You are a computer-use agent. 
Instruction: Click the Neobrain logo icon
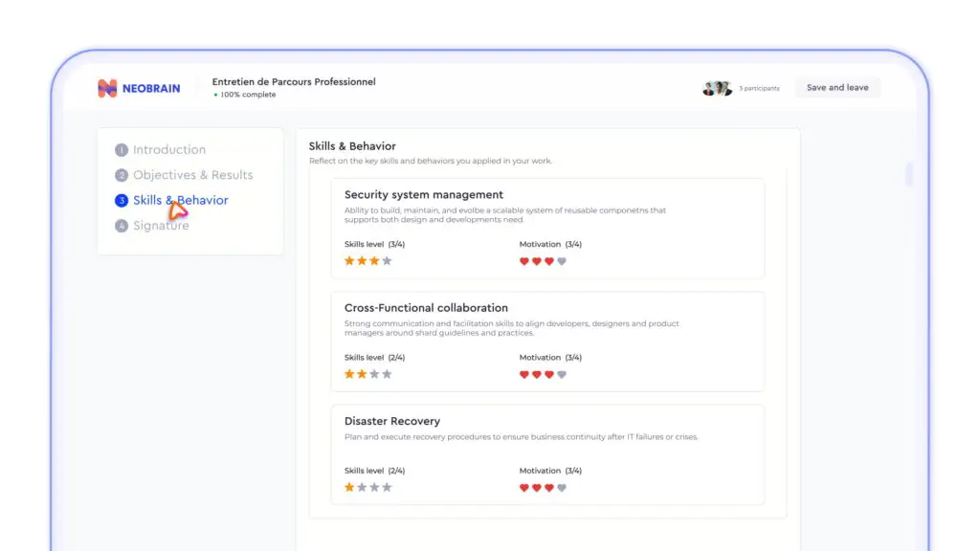click(107, 88)
